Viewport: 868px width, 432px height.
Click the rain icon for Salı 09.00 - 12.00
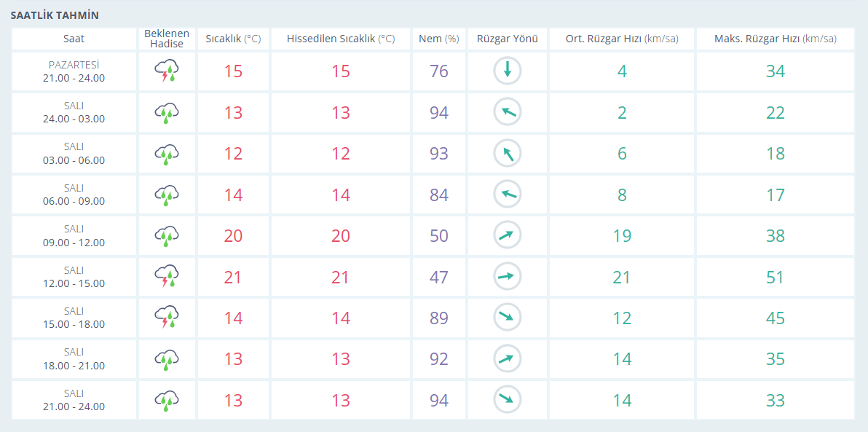167,235
